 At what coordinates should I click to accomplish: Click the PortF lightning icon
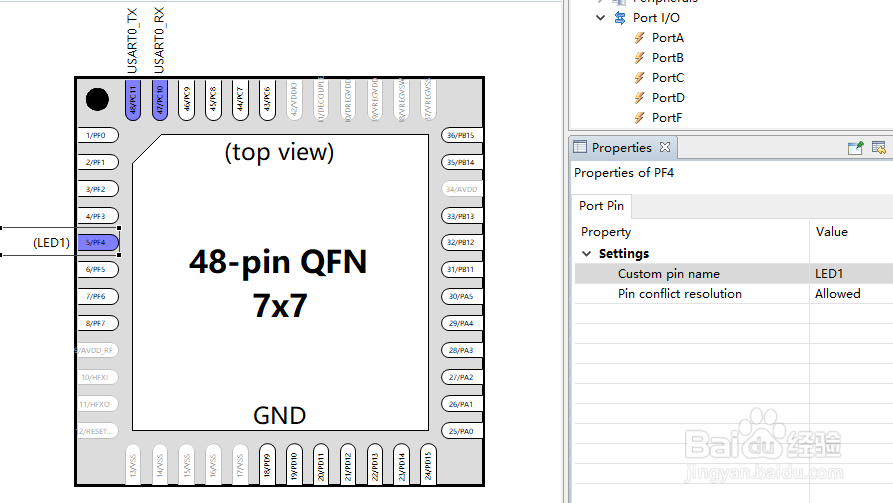click(x=640, y=118)
